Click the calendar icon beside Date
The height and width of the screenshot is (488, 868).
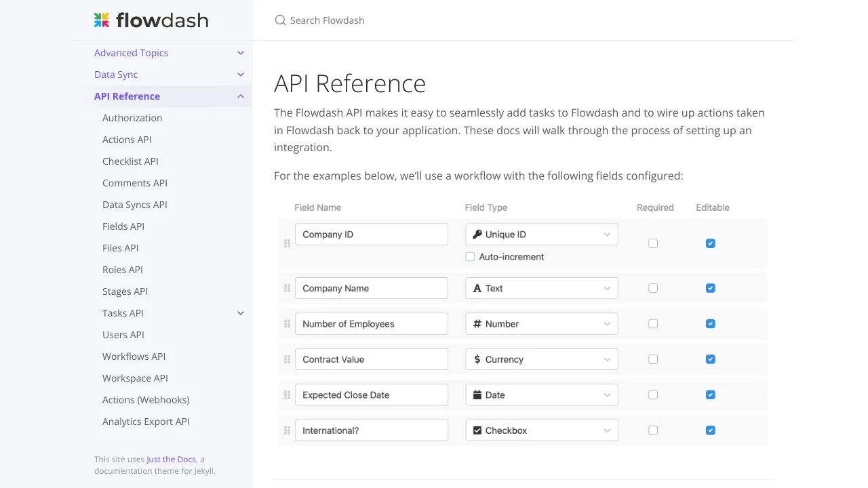click(x=477, y=395)
